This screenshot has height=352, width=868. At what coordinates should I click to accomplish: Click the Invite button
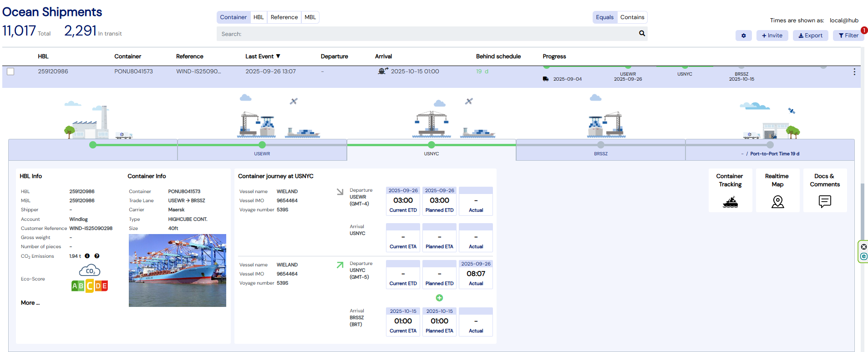pyautogui.click(x=772, y=36)
